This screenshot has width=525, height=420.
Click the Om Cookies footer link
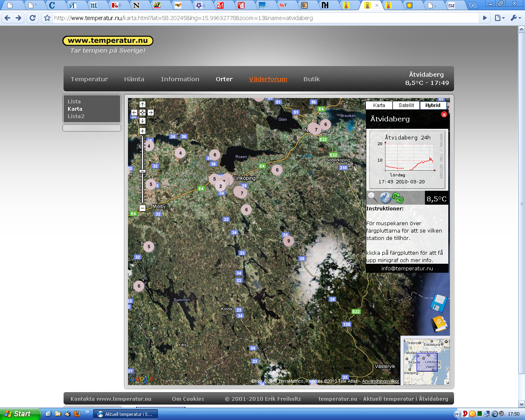[x=188, y=399]
